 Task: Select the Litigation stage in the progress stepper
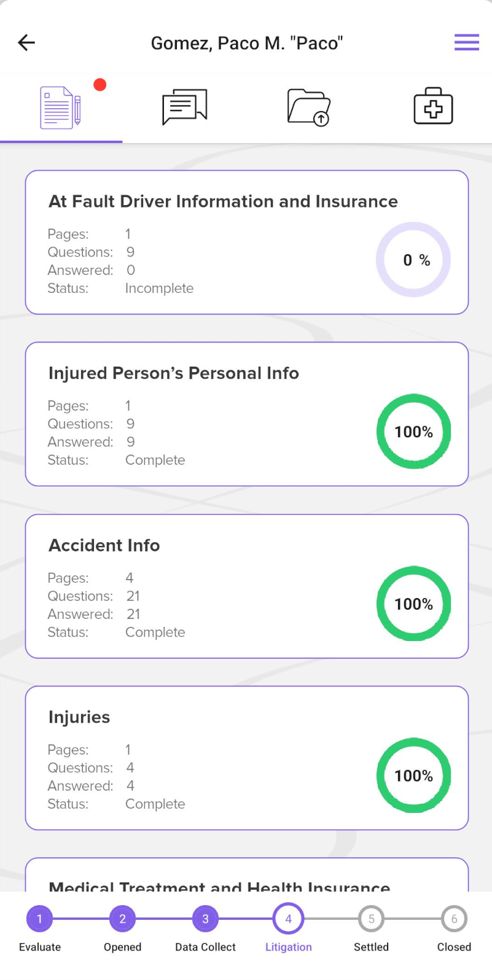click(288, 919)
